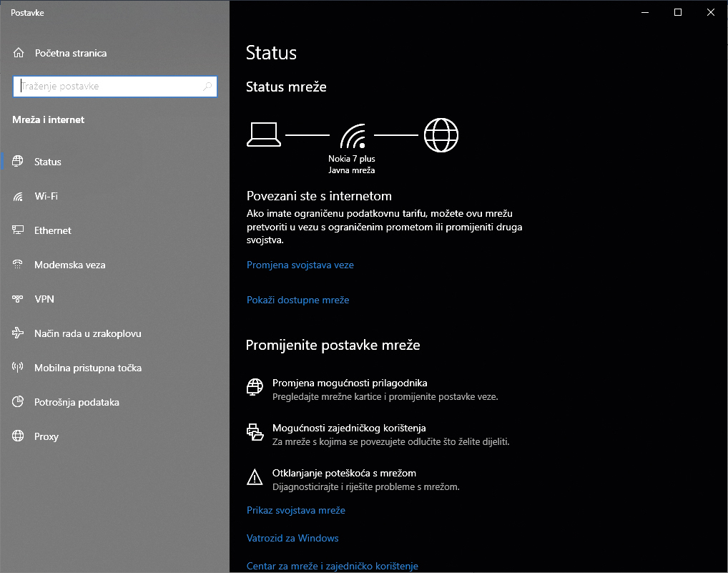
Task: Open the Vatrozid za Windows link
Action: [x=292, y=538]
